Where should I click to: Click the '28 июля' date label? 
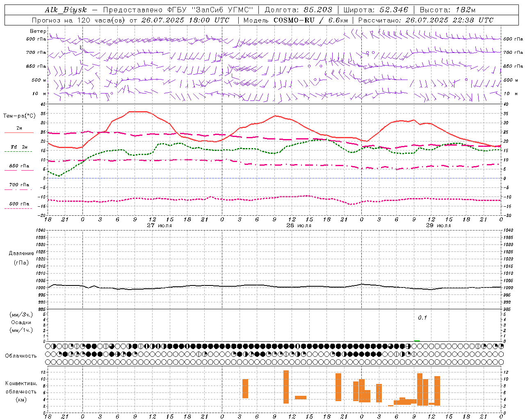[299, 225]
